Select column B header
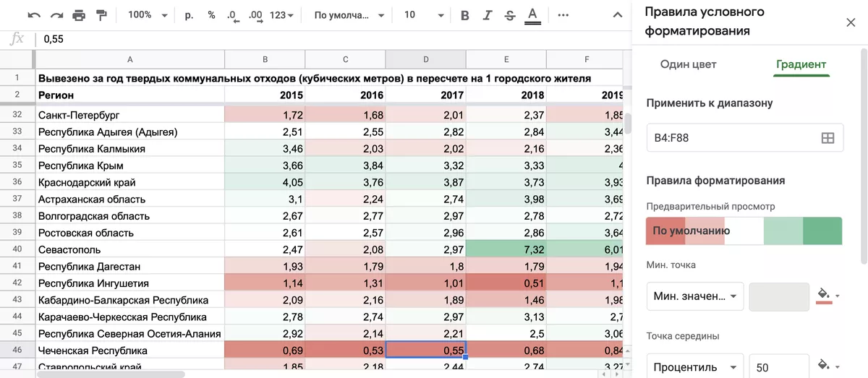 coord(265,59)
